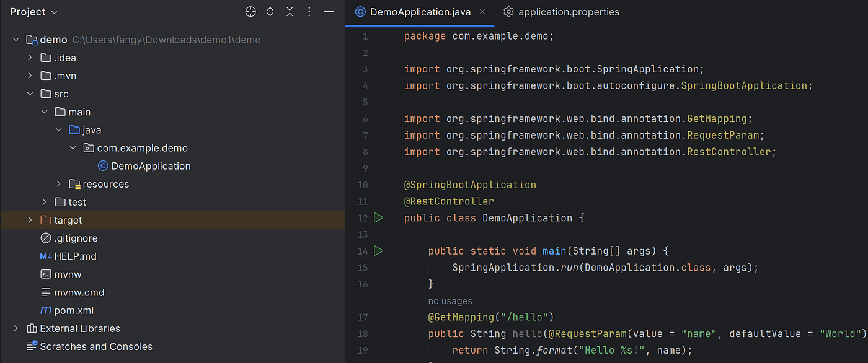Screen dimensions: 868x363
Task: Select Scratches and Consoles
Action: point(96,346)
